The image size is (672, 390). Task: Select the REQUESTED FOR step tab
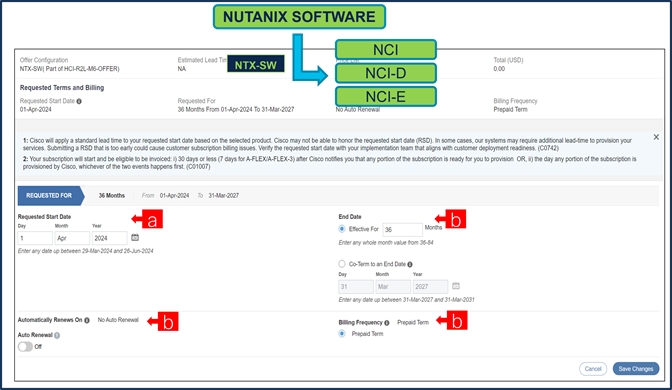pos(51,195)
